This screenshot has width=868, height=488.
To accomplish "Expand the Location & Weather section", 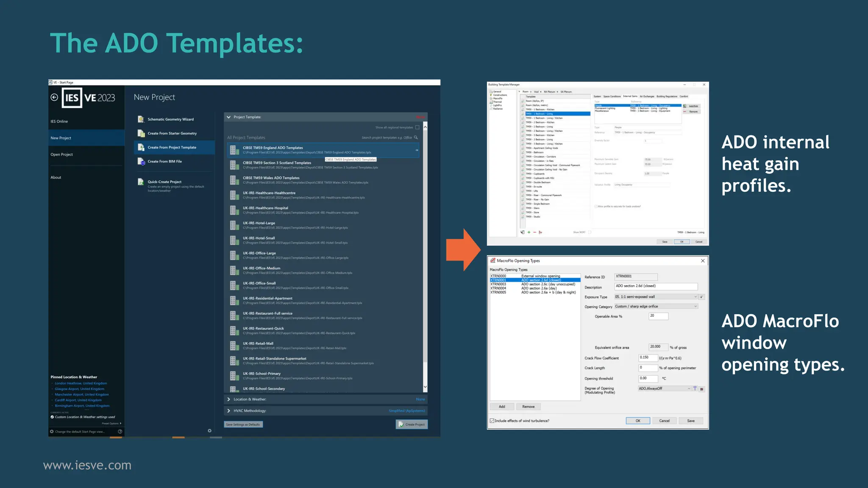I will (229, 399).
